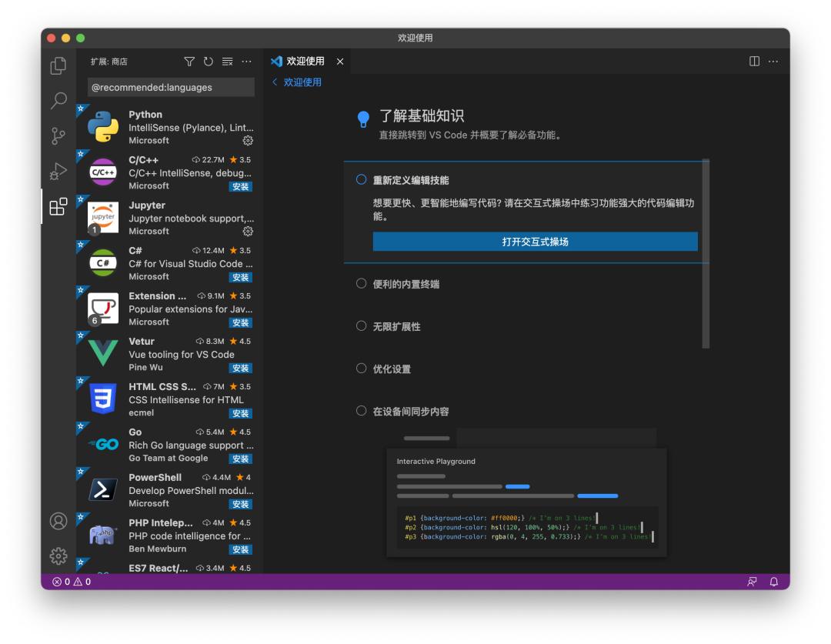Open the Jupyter extension icon

(103, 217)
